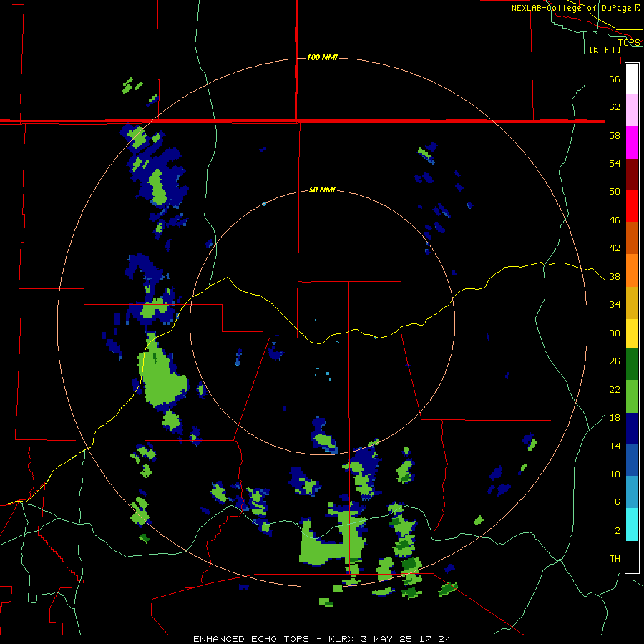Click the "50" value on the color scale
644x644 pixels.
point(615,192)
